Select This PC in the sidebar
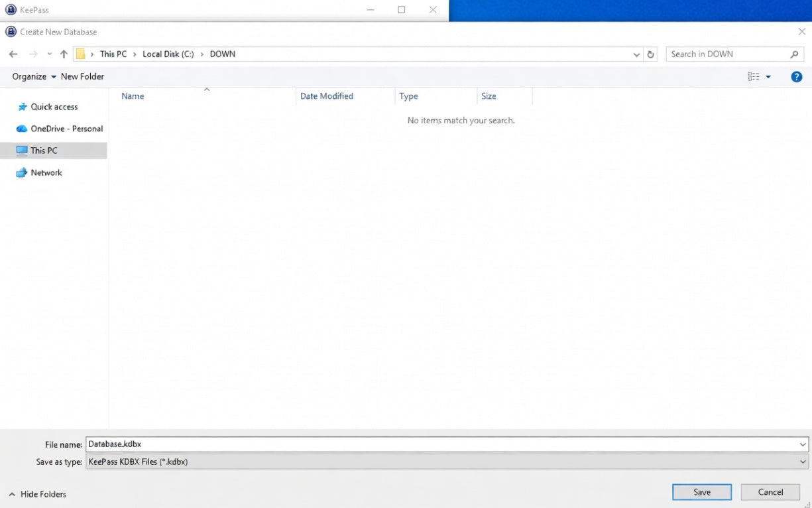Screen dimensions: 812x508 point(54,151)
